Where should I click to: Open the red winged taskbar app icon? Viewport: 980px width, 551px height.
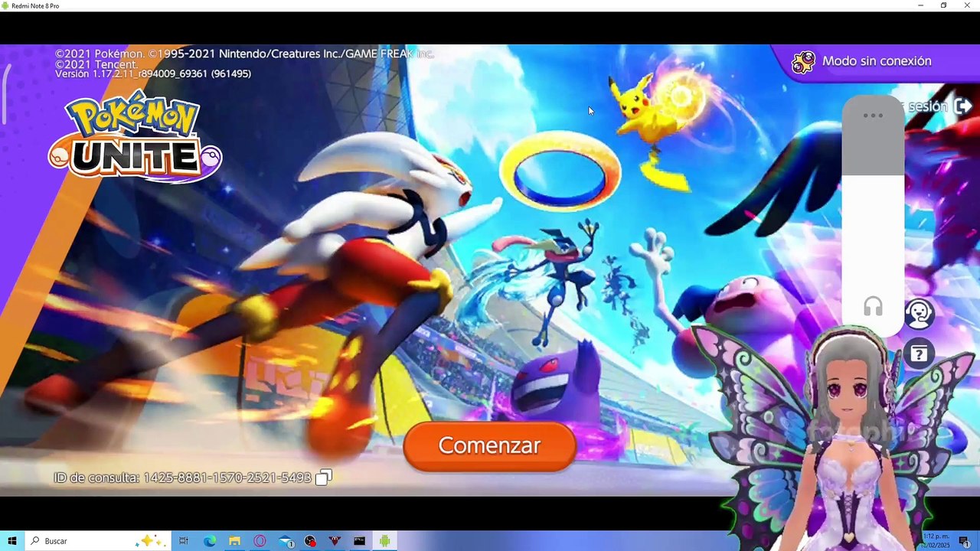[x=335, y=541]
